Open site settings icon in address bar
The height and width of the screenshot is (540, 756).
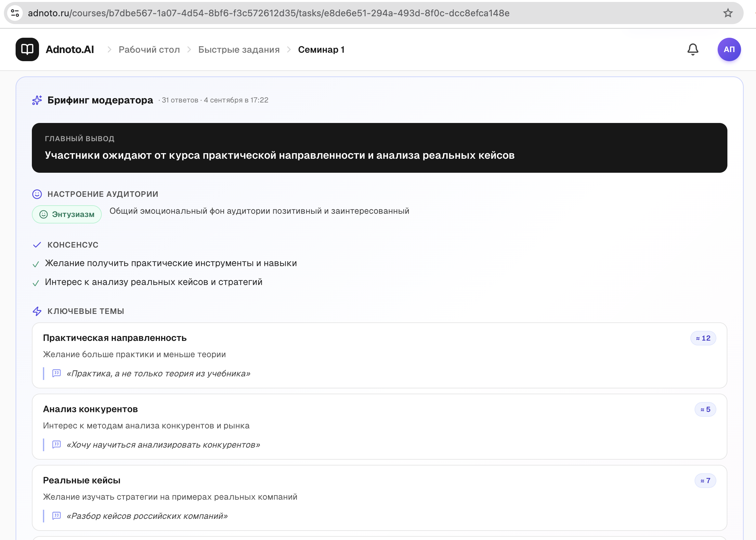[x=15, y=13]
